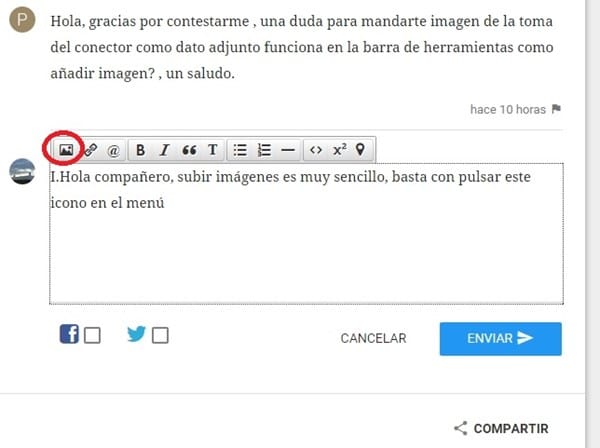Viewport: 600px width, 448px height.
Task: Insert a numbered list
Action: 264,150
